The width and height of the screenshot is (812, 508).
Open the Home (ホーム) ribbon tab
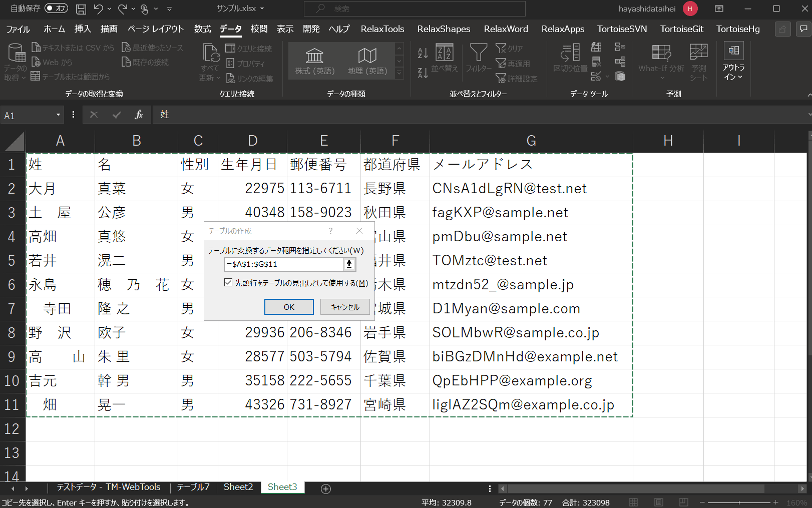coord(54,29)
